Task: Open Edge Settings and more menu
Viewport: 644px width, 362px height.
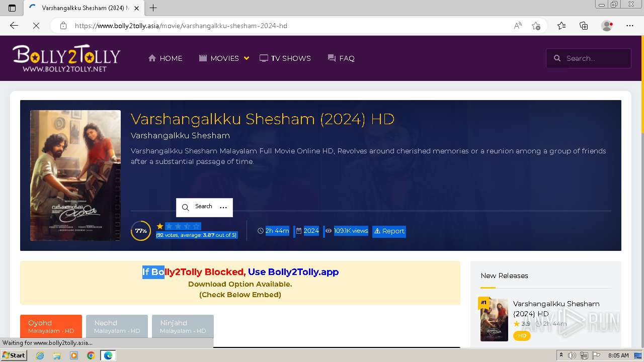Action: click(630, 26)
